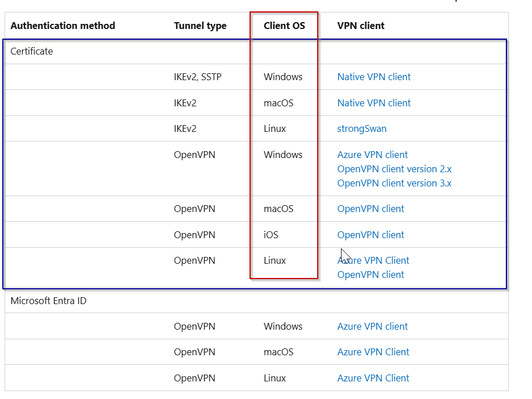Select IKEv2 cell in the macOS row

click(185, 103)
